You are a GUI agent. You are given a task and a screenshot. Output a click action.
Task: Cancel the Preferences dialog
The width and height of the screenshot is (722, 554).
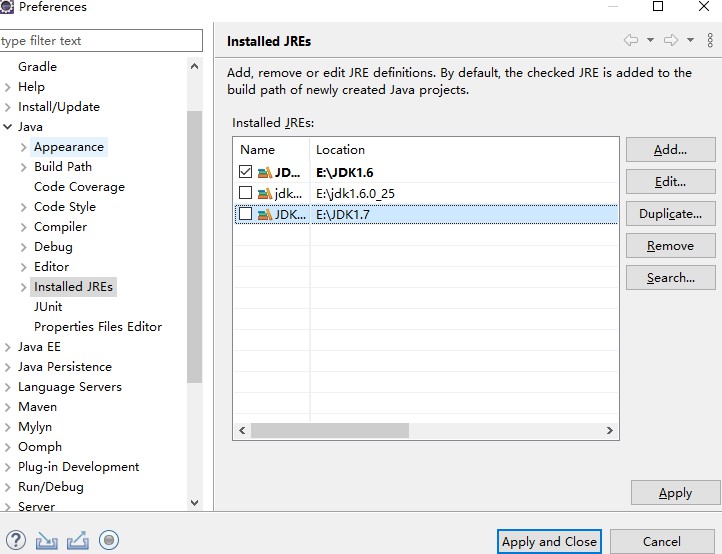pyautogui.click(x=662, y=542)
